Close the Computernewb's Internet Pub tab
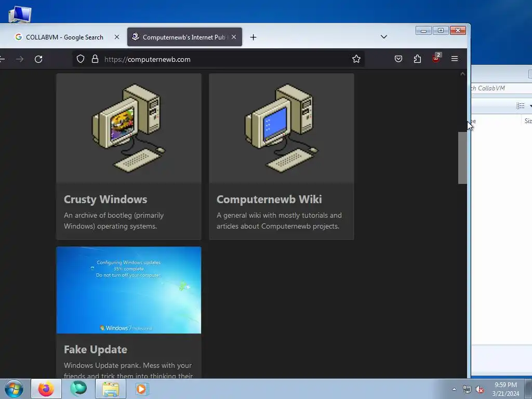Screen dimensions: 532x399 [234, 37]
